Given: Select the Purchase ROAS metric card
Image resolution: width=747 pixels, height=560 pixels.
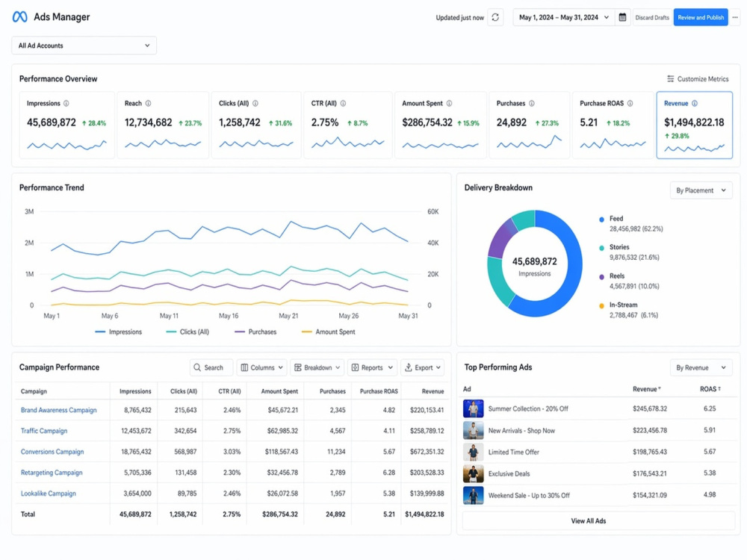Looking at the screenshot, I should (613, 125).
